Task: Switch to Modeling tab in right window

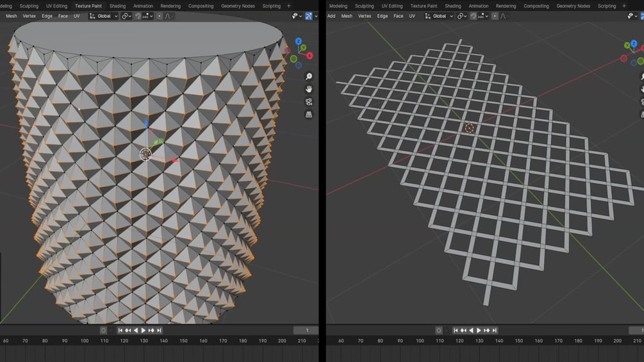Action: pos(338,6)
